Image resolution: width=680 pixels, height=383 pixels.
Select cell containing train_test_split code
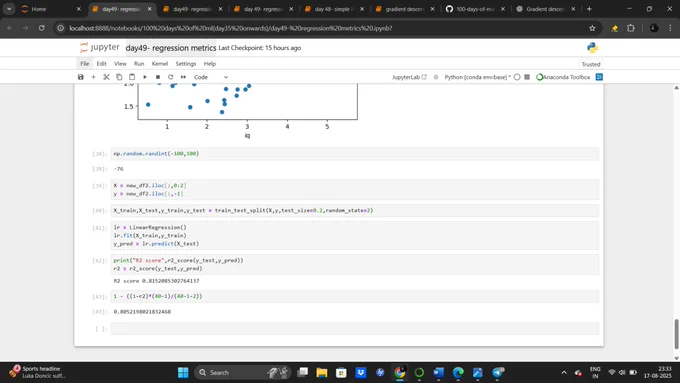click(x=355, y=210)
